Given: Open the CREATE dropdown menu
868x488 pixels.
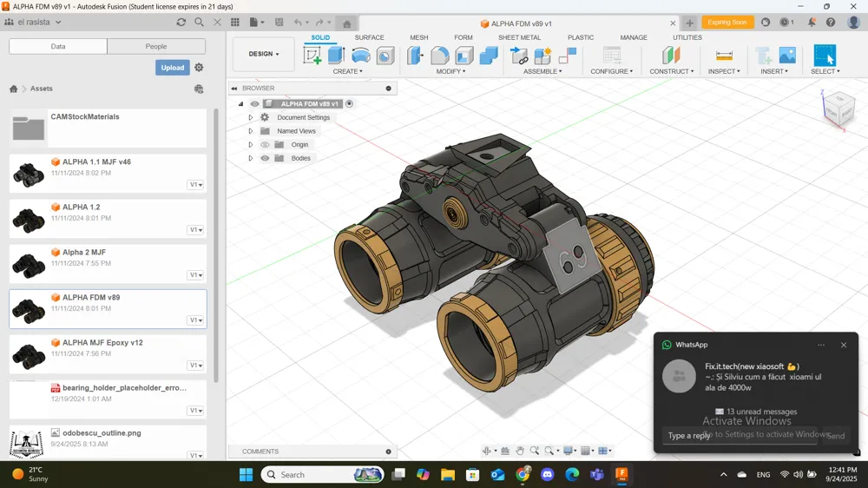Looking at the screenshot, I should 348,71.
